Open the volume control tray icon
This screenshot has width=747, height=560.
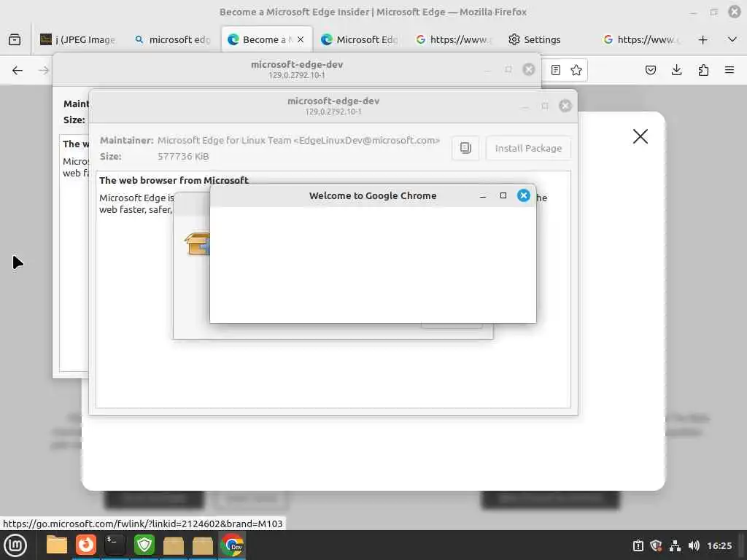(694, 545)
